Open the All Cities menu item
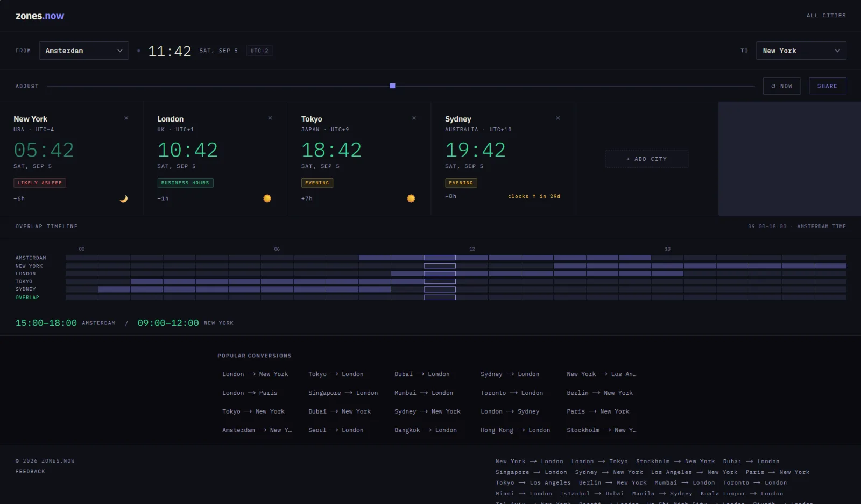This screenshot has height=504, width=861. (x=826, y=16)
